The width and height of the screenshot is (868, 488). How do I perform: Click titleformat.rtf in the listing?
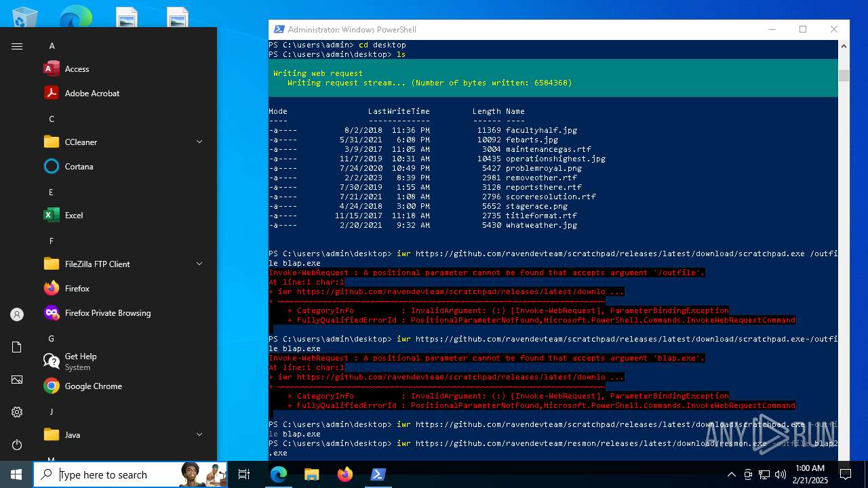541,216
